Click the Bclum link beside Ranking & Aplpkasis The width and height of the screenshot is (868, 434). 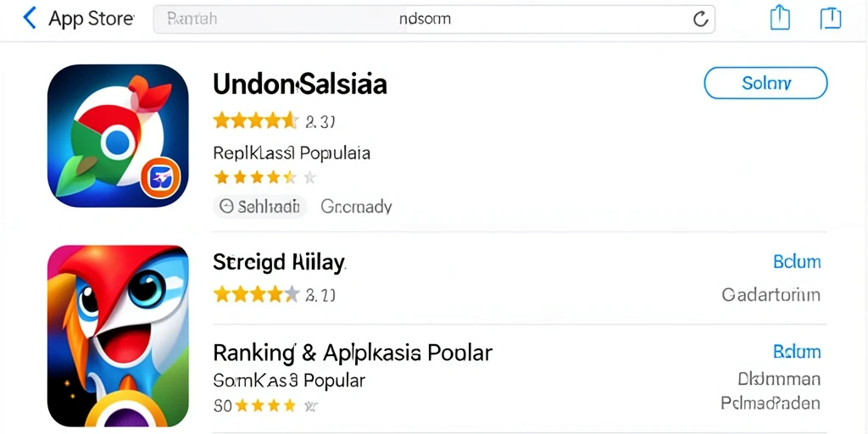tap(797, 352)
